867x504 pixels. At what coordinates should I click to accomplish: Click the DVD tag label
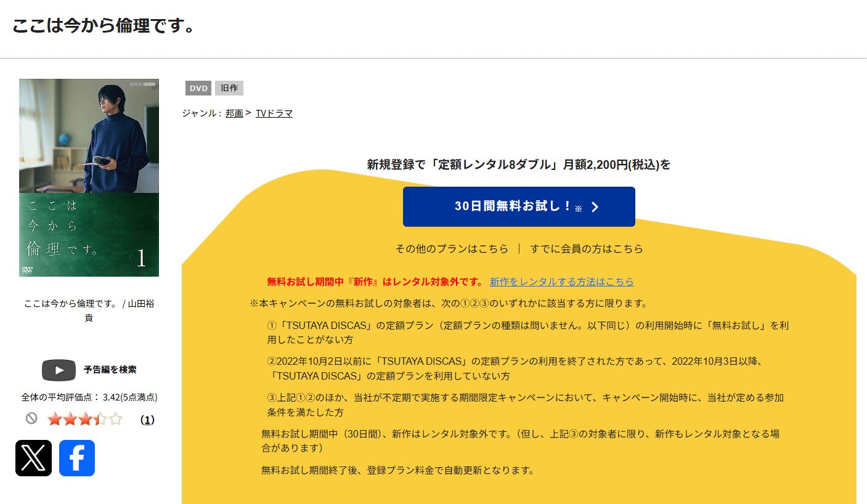[x=198, y=88]
